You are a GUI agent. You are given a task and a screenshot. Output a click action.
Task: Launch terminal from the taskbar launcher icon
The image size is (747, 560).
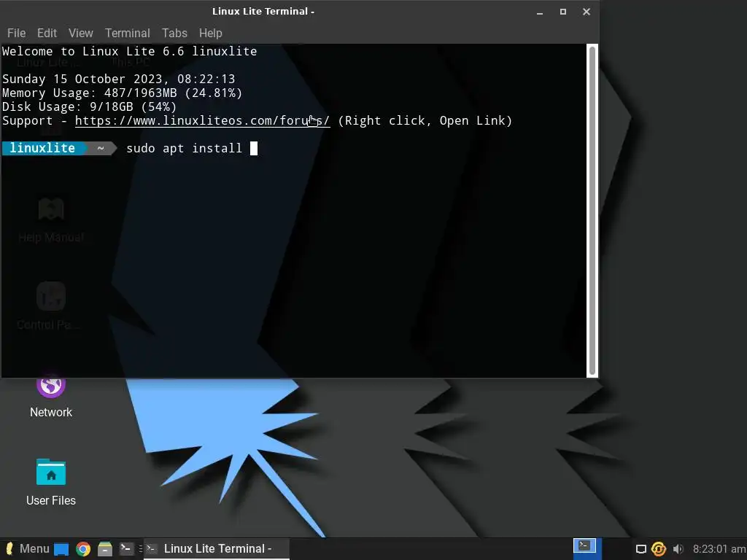[x=126, y=548]
